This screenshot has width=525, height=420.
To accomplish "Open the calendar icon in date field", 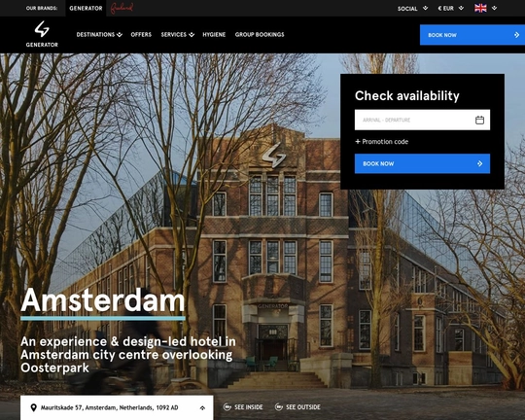I will (479, 120).
